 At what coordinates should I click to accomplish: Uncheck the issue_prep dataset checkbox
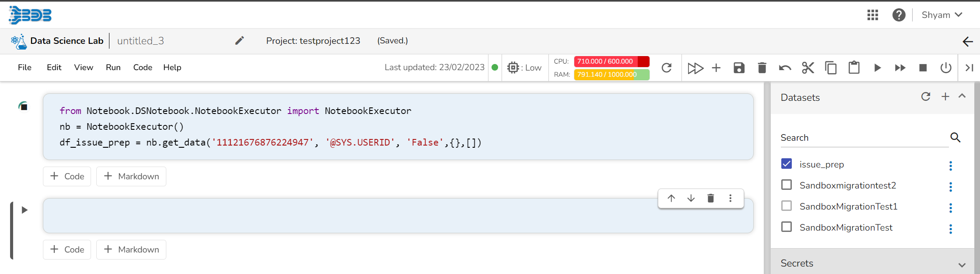[786, 164]
